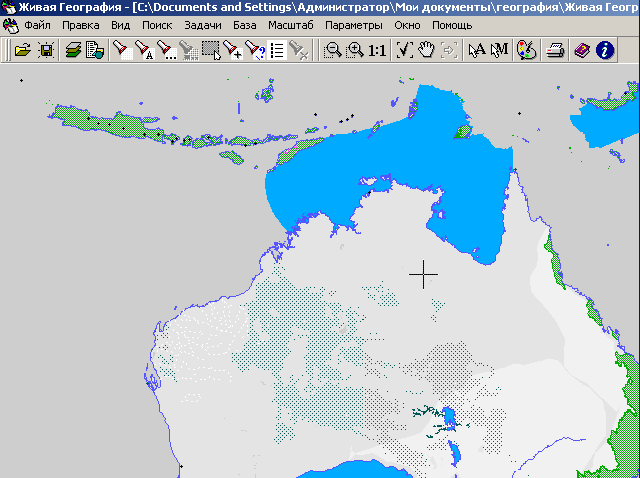Open the Параметры menu
Image resolution: width=640 pixels, height=478 pixels.
(353, 24)
